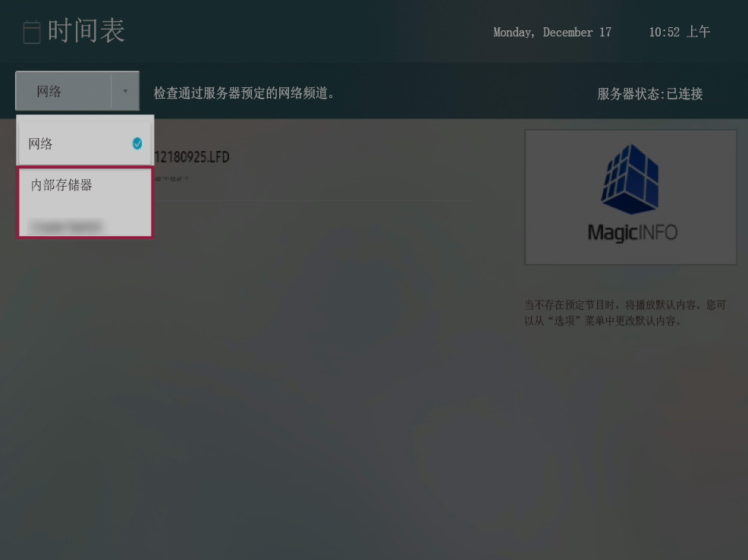Screen dimensions: 748x560
Task: Click the small dropdown arrow next to 网络
Action: 125,91
